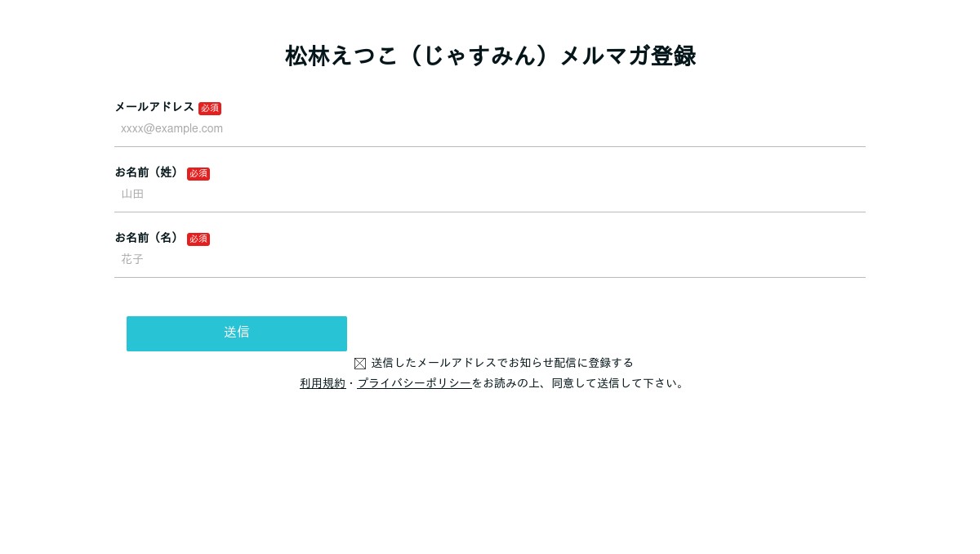Click the メールアドレス field label

coord(154,107)
